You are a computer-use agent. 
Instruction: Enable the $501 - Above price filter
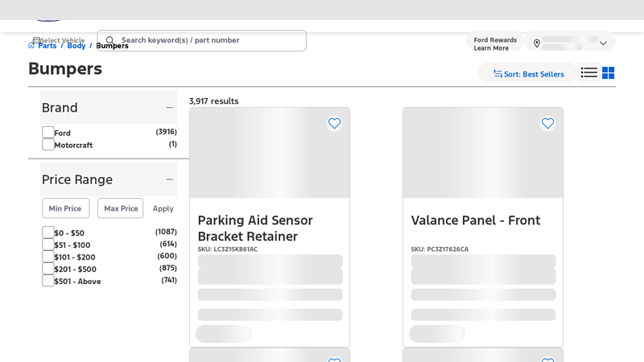(x=48, y=281)
